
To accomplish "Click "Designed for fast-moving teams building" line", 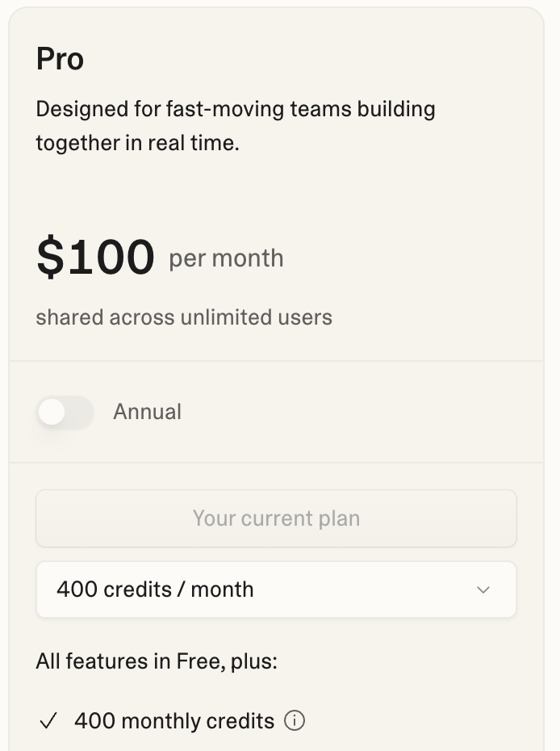I will click(236, 109).
